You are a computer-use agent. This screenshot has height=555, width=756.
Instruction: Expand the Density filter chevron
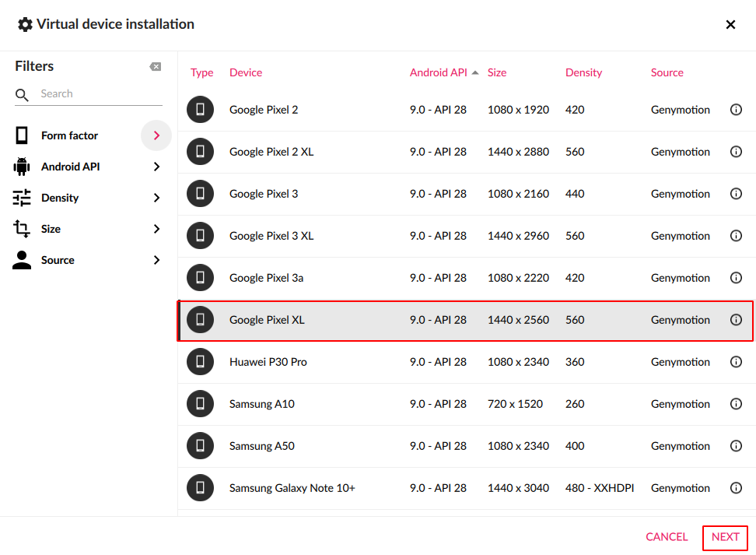[x=156, y=198]
